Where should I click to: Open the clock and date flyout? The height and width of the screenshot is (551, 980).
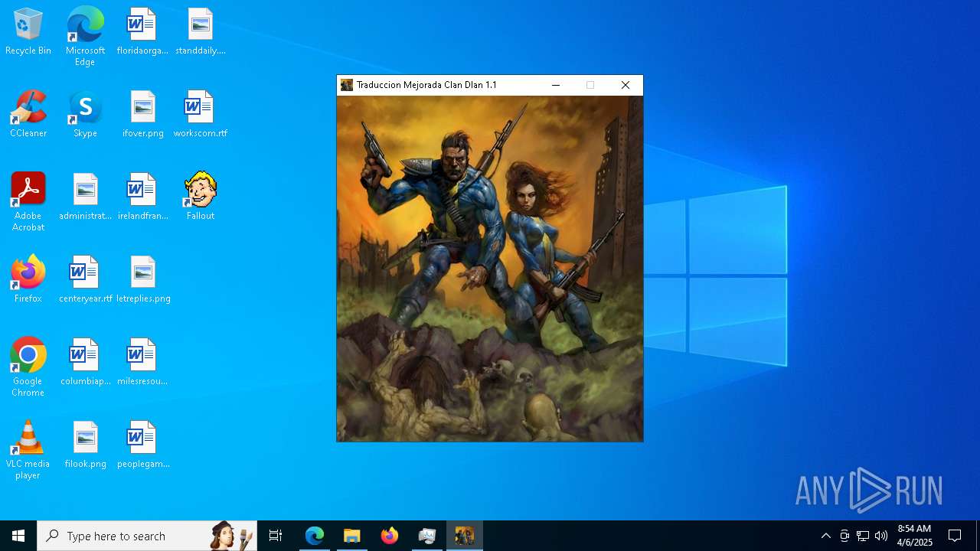click(x=915, y=536)
